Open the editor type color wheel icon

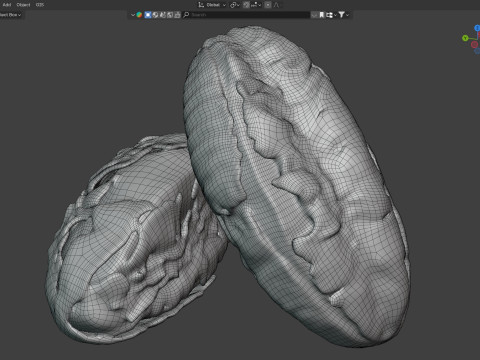coord(139,15)
